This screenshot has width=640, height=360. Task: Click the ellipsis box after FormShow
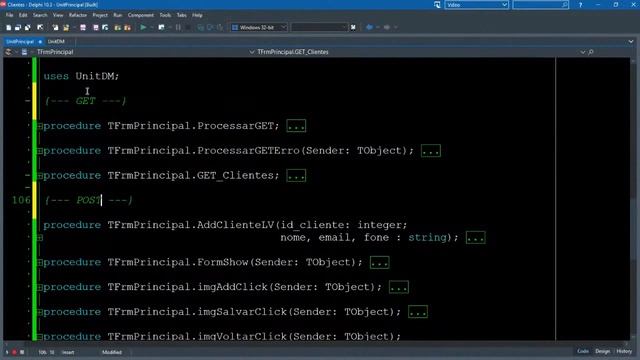point(380,262)
